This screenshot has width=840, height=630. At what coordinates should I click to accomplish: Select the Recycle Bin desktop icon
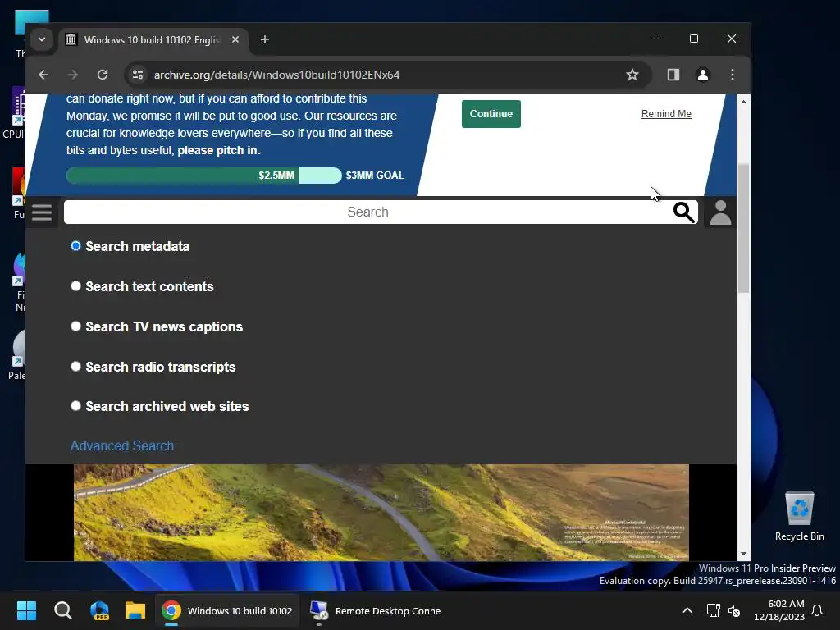(x=799, y=517)
